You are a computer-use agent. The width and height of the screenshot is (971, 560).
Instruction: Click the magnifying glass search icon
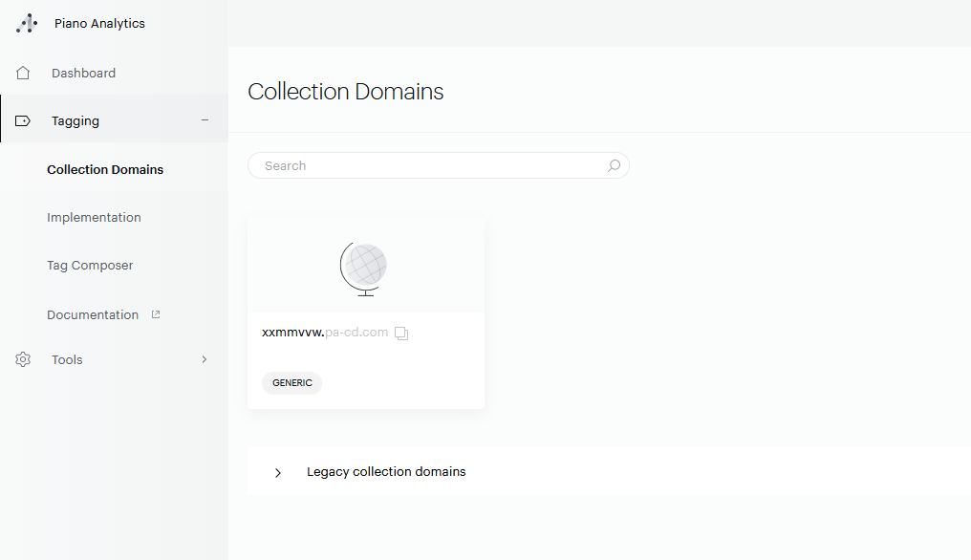[x=614, y=165]
